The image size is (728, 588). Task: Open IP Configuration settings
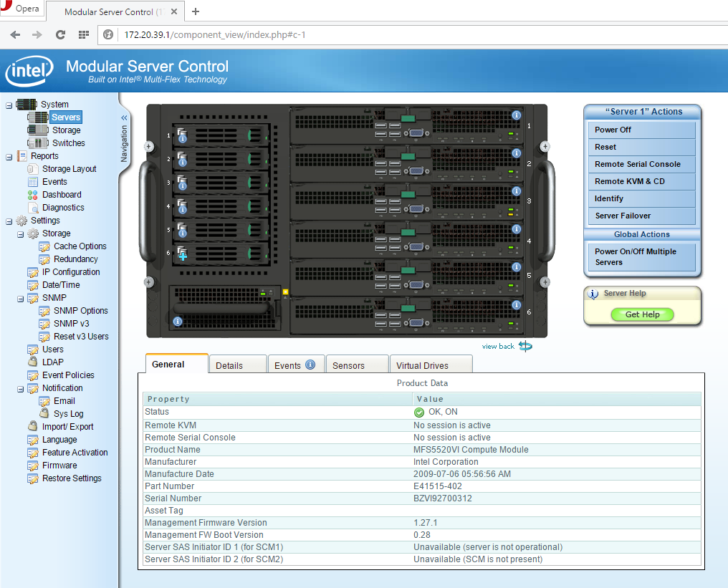tap(70, 272)
